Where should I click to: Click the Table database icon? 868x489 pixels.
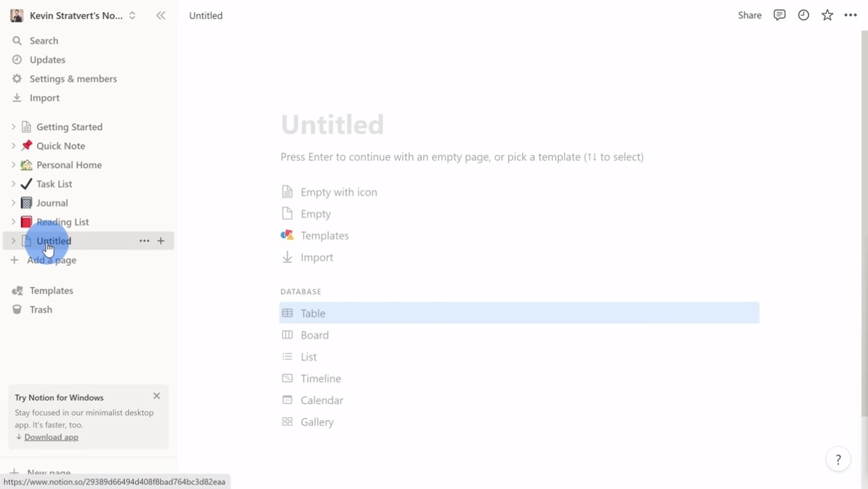(288, 313)
